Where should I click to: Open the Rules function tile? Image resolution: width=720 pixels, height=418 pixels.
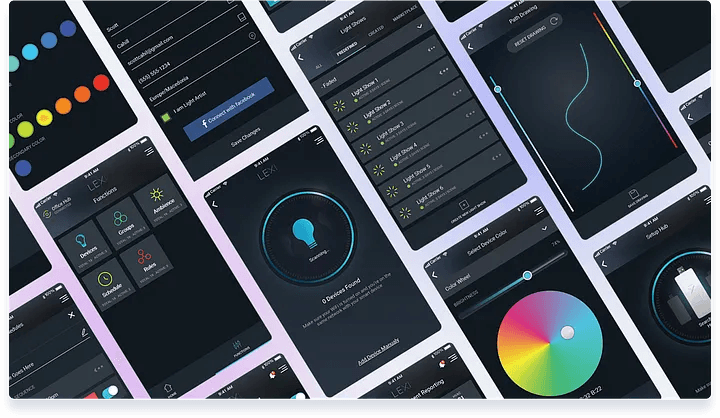(146, 262)
